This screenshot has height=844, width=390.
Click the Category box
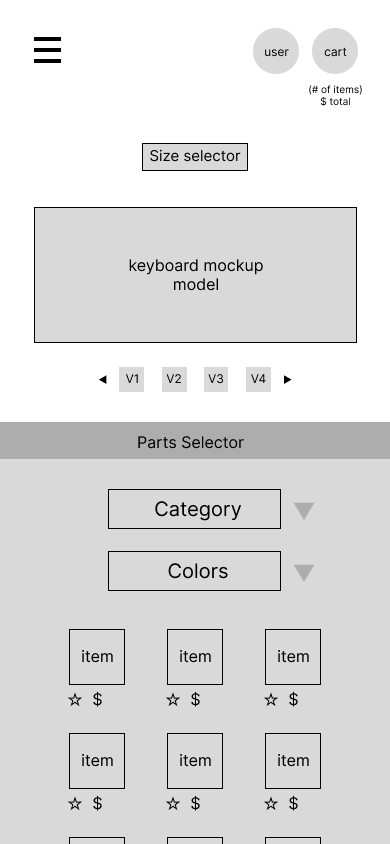coord(194,509)
